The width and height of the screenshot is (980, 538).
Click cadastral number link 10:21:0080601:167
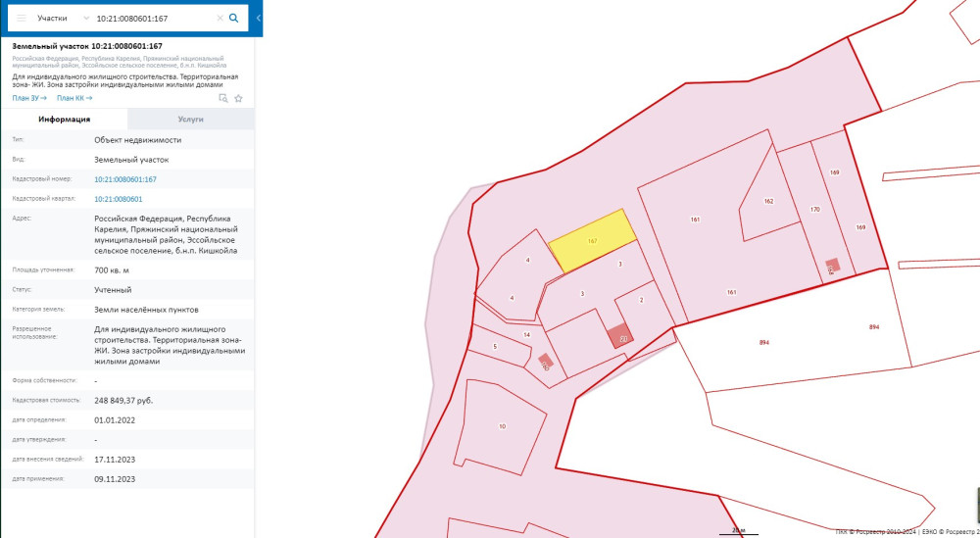pyautogui.click(x=125, y=179)
